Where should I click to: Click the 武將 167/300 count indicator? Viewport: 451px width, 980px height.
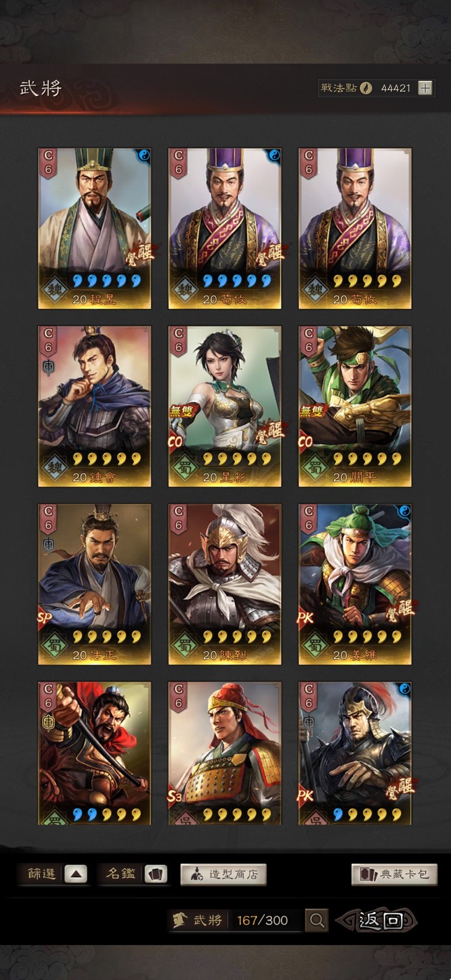(235, 920)
